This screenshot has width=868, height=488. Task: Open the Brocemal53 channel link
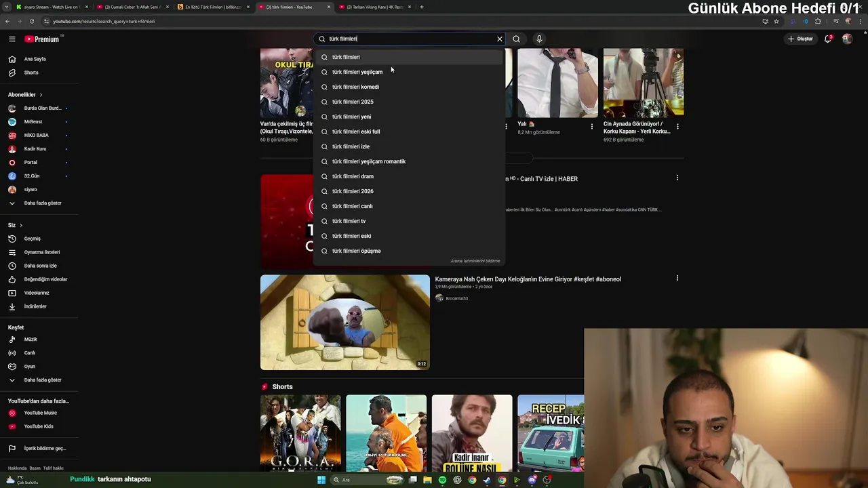(456, 298)
